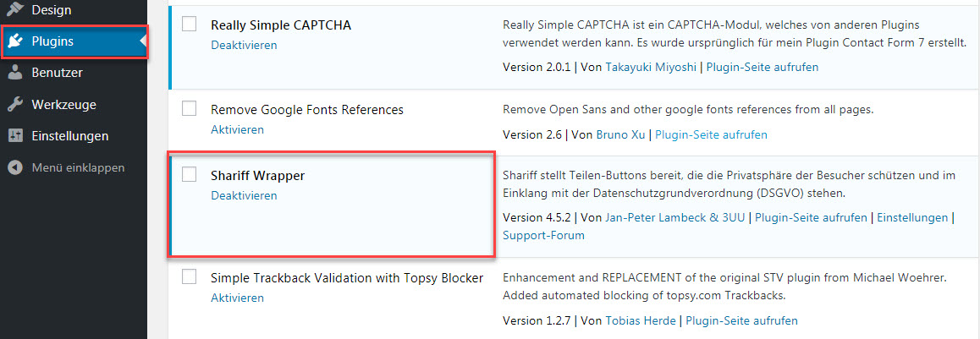Tick the Shariff Wrapper checkbox
This screenshot has width=980, height=339.
[190, 175]
